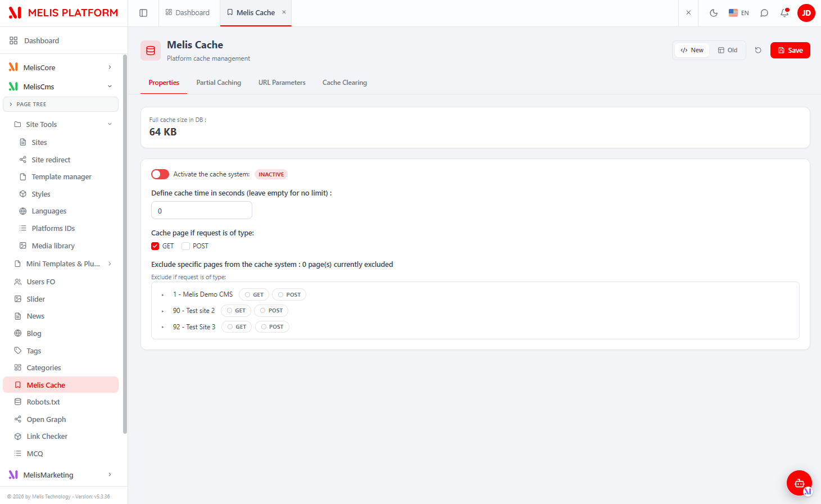Click the News document icon
The width and height of the screenshot is (821, 504).
coord(18,316)
